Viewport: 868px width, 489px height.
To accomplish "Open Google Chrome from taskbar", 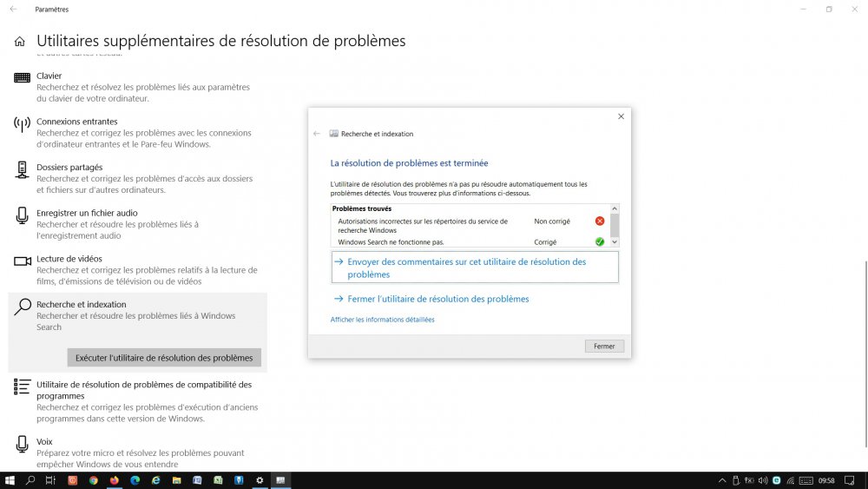I will click(93, 480).
